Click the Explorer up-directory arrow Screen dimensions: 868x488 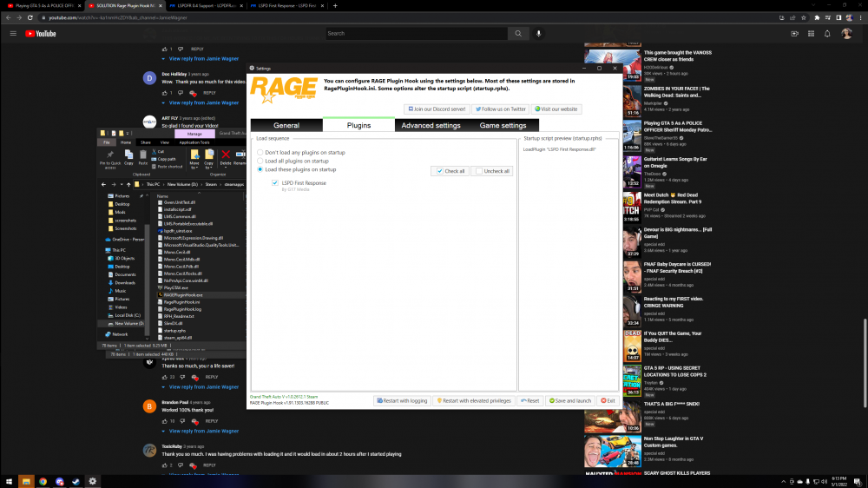click(128, 184)
